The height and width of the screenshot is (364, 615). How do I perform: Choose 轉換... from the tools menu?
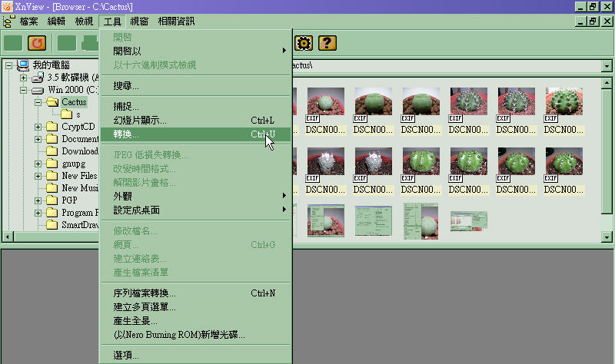pyautogui.click(x=196, y=134)
